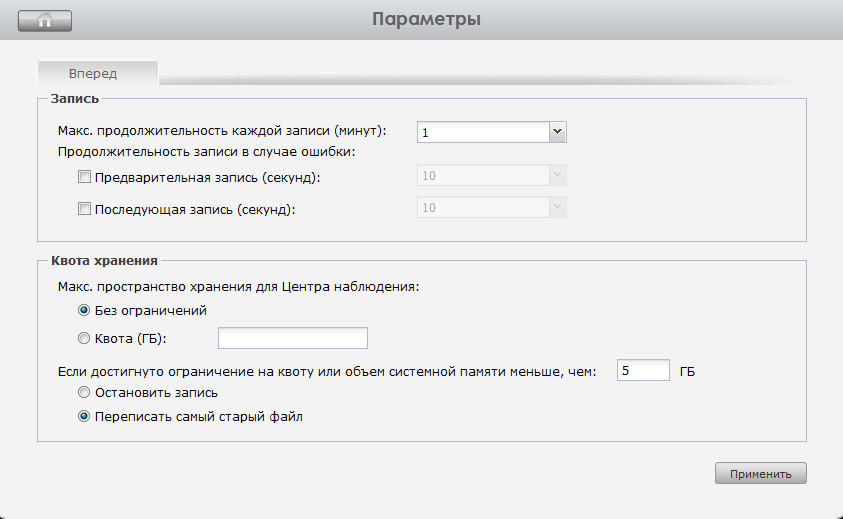The height and width of the screenshot is (519, 843).
Task: Choose Переписать самый старый файл option
Action: tap(84, 417)
